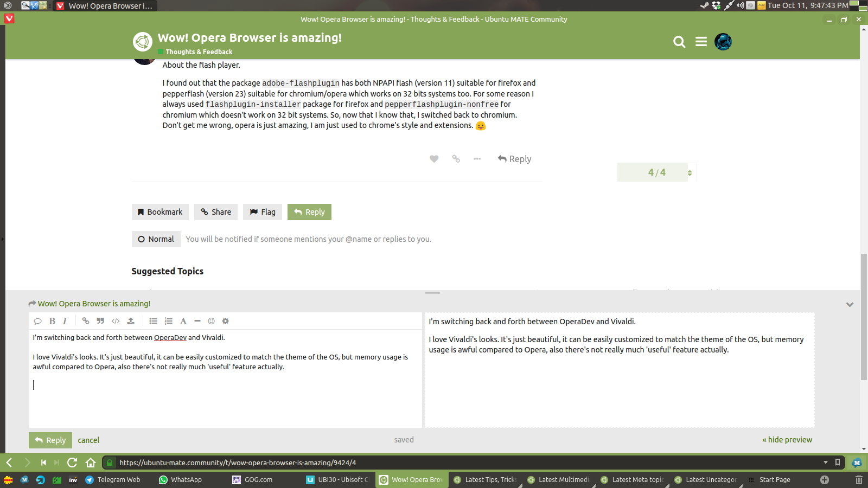Bookmark this topic

(x=160, y=212)
